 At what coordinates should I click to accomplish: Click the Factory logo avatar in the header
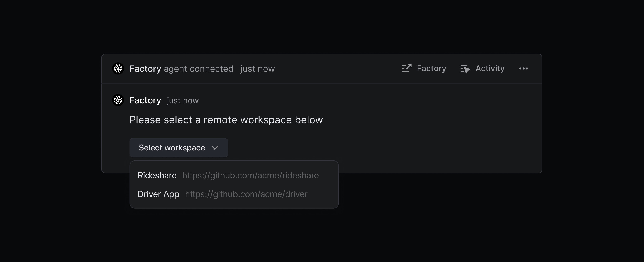[118, 69]
